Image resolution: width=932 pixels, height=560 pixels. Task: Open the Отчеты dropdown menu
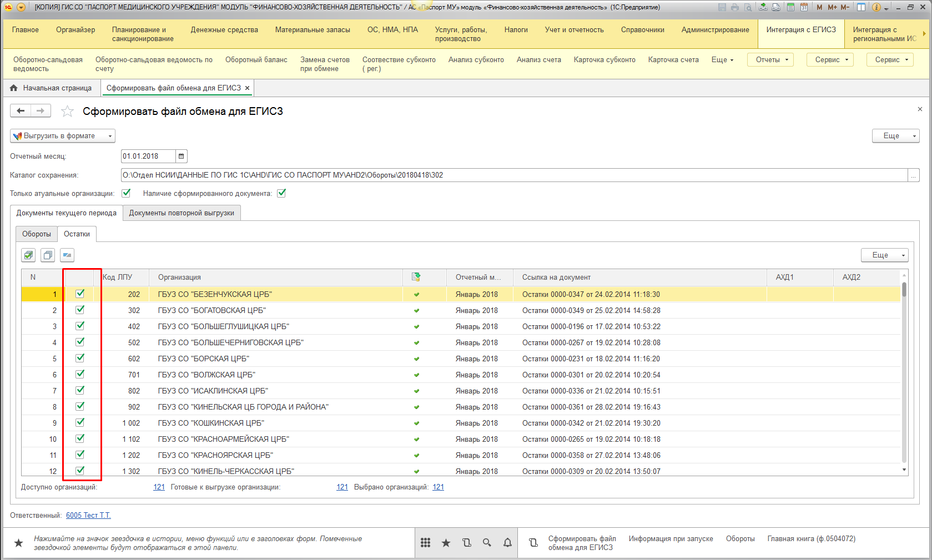point(770,60)
